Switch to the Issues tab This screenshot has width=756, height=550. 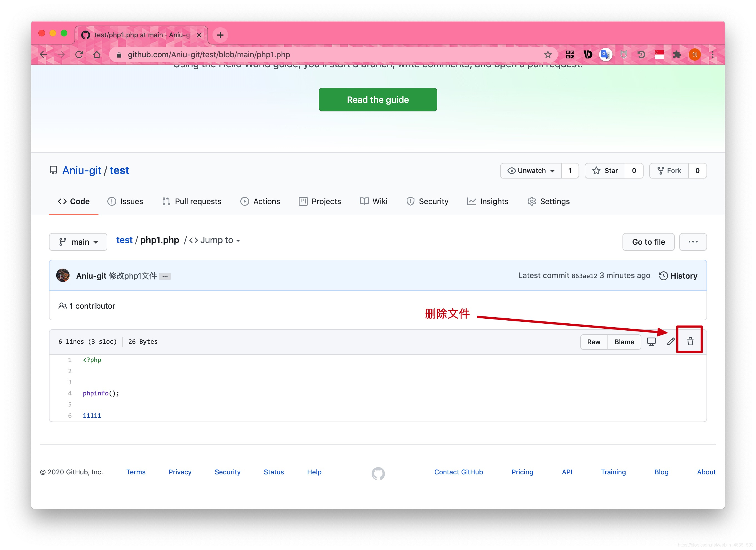(125, 202)
